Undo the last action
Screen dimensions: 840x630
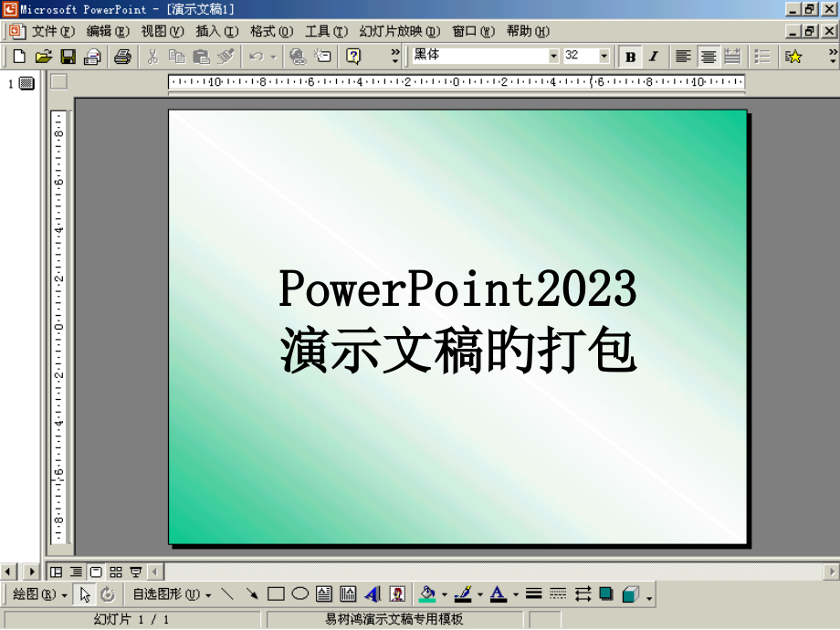pyautogui.click(x=256, y=57)
